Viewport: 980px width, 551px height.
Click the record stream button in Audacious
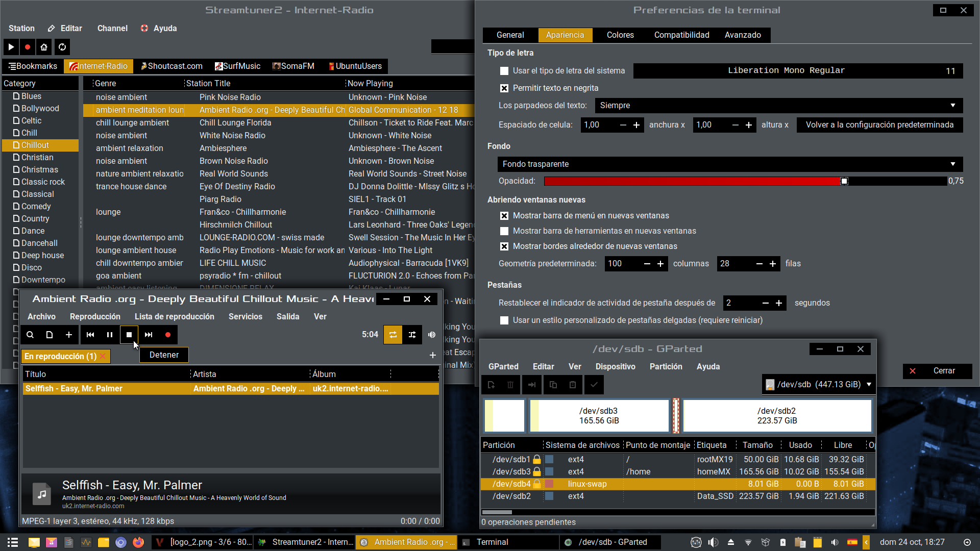pos(168,335)
